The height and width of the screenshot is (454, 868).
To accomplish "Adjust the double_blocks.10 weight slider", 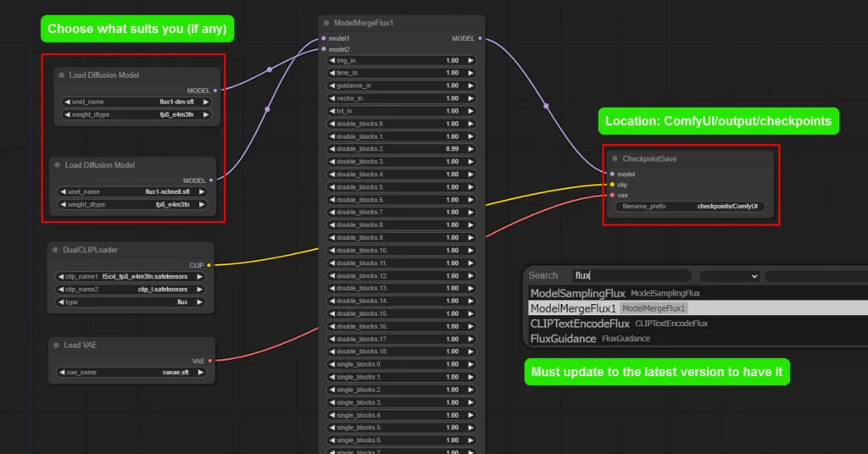I will pos(401,251).
